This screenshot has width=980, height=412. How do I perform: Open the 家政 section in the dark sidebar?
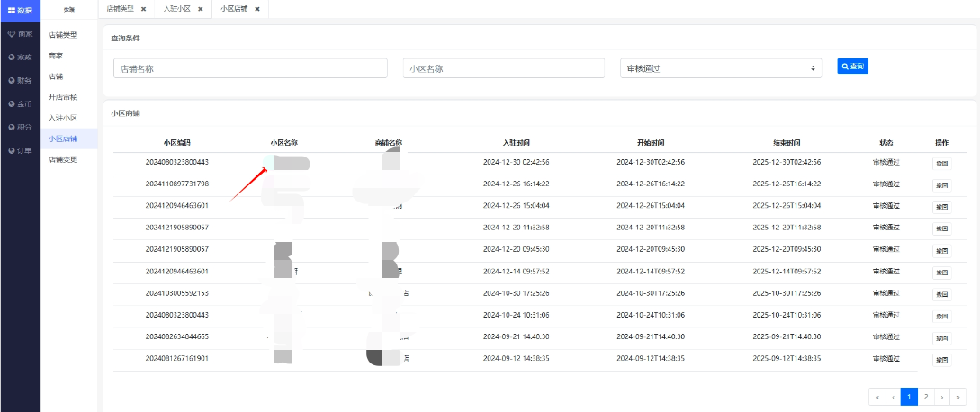(20, 57)
